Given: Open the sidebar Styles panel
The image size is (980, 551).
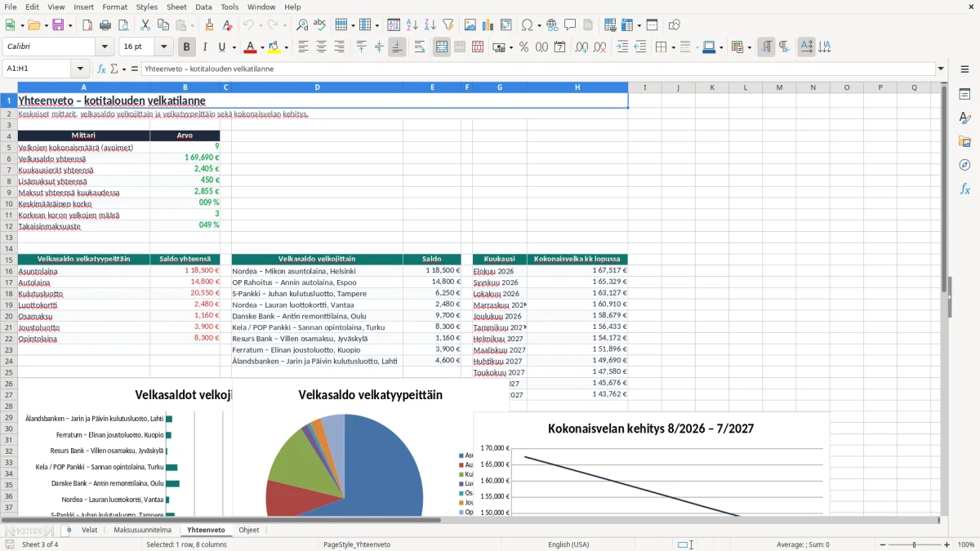Looking at the screenshot, I should (x=964, y=118).
